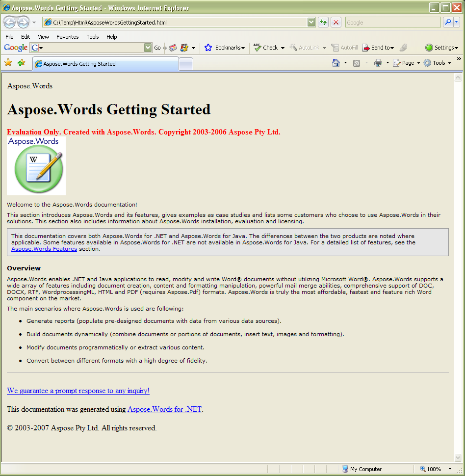Open search provider options dropdown arrow
This screenshot has height=476, width=465.
457,22
